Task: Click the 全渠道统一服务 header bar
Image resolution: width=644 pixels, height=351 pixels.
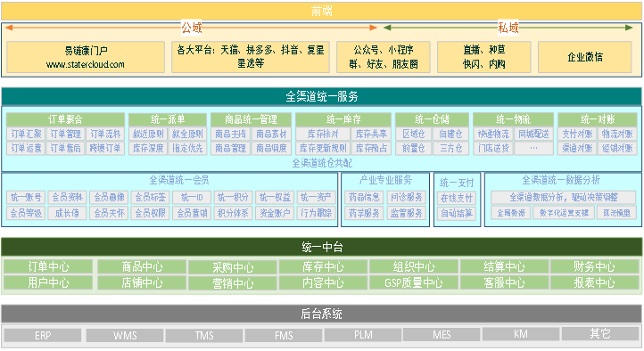Action: pyautogui.click(x=322, y=97)
